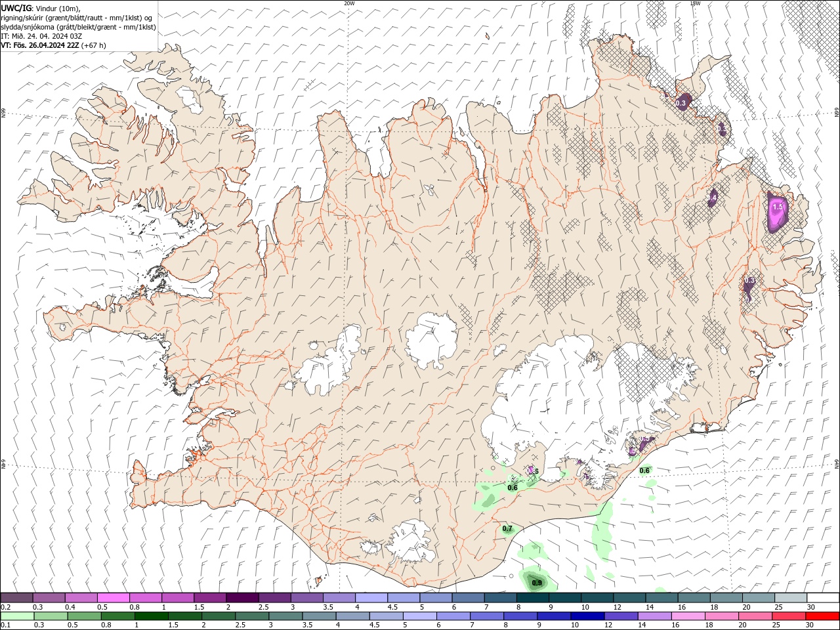The image size is (840, 630).
Task: Click the '15W' longitude label
Action: 695,3
